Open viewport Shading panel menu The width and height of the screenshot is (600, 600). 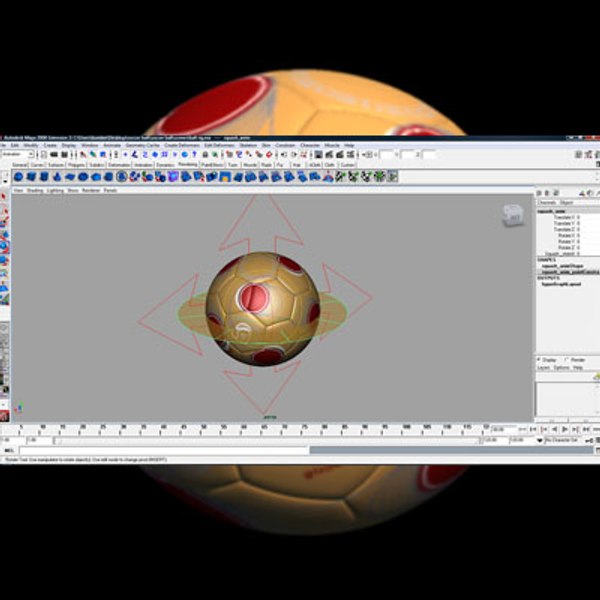[35, 190]
